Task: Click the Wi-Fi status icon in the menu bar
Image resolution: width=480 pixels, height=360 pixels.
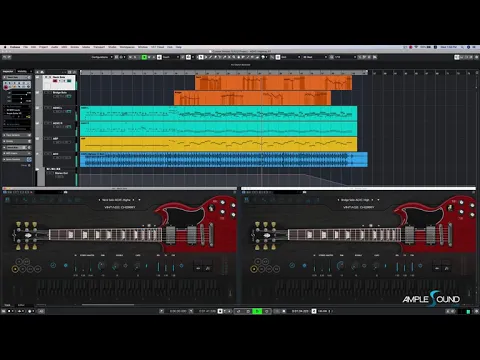Action: (x=416, y=47)
